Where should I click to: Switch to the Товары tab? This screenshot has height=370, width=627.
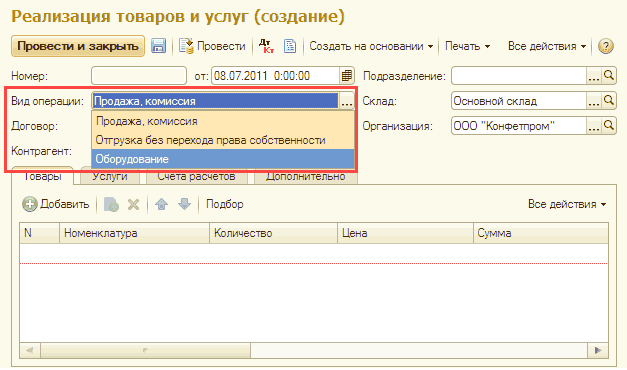43,176
